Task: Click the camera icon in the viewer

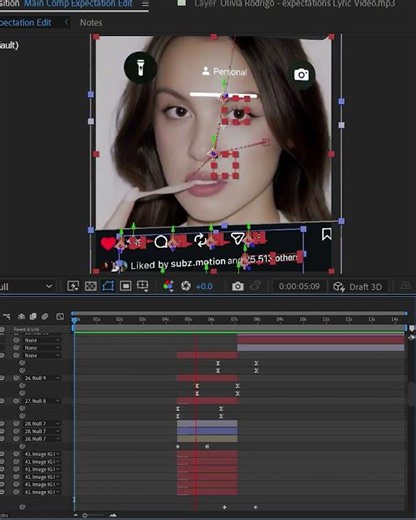Action: (x=301, y=75)
